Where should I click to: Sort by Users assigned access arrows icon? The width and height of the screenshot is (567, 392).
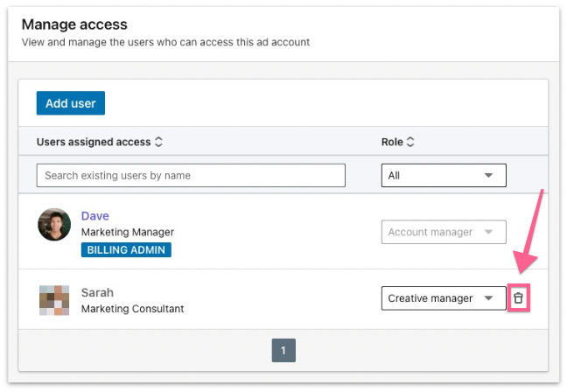pyautogui.click(x=158, y=142)
